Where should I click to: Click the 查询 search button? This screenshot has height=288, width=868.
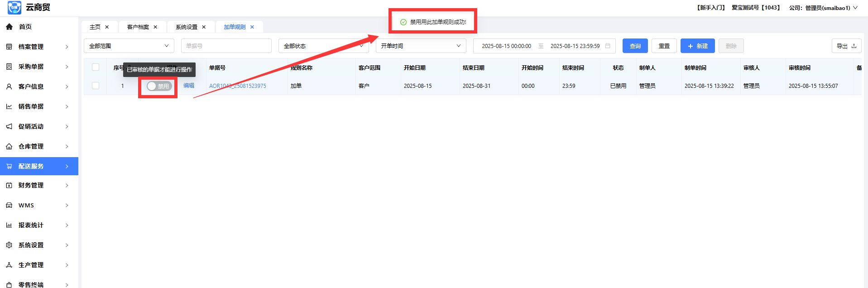635,46
